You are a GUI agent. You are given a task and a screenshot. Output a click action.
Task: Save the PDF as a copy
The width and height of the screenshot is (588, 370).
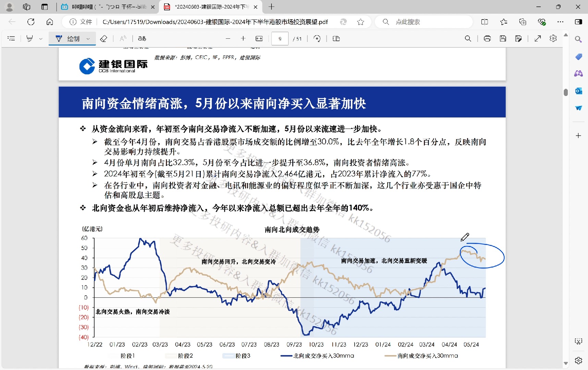(x=518, y=38)
